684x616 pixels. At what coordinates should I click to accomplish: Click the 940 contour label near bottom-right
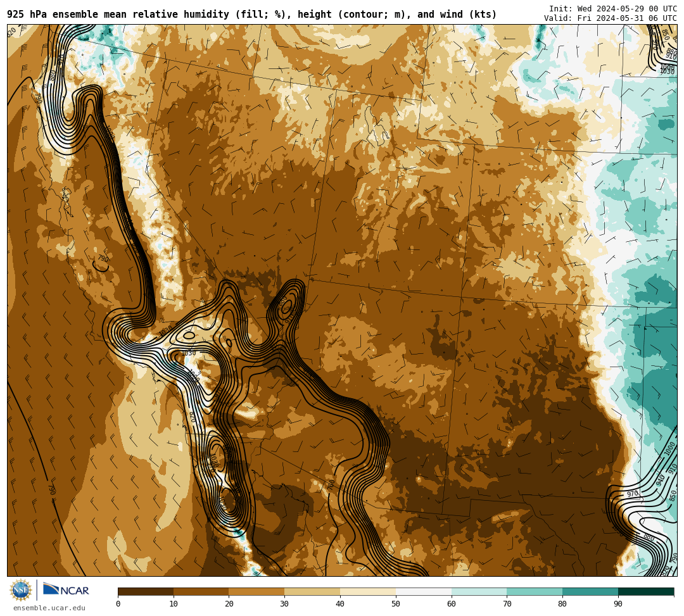point(660,480)
